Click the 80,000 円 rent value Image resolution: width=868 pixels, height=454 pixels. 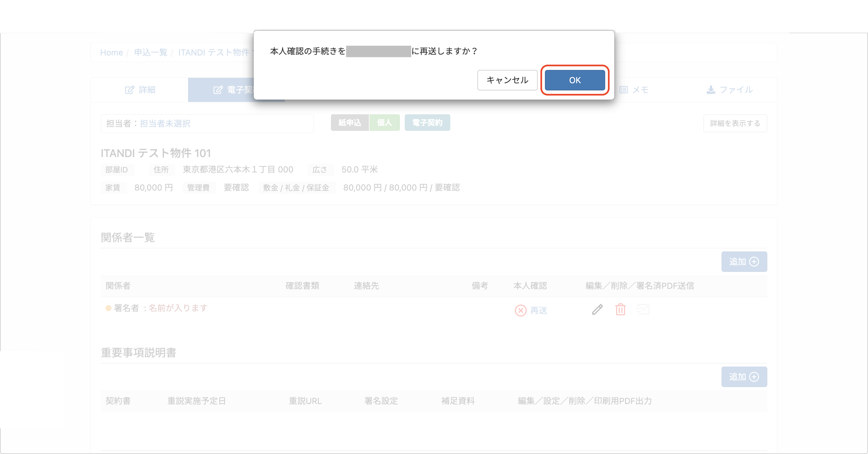click(x=154, y=188)
